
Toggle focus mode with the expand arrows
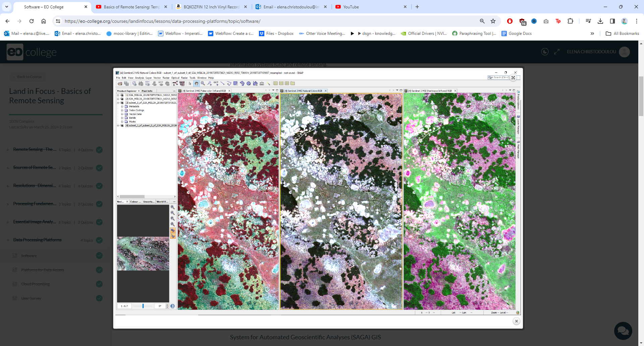coord(557,52)
